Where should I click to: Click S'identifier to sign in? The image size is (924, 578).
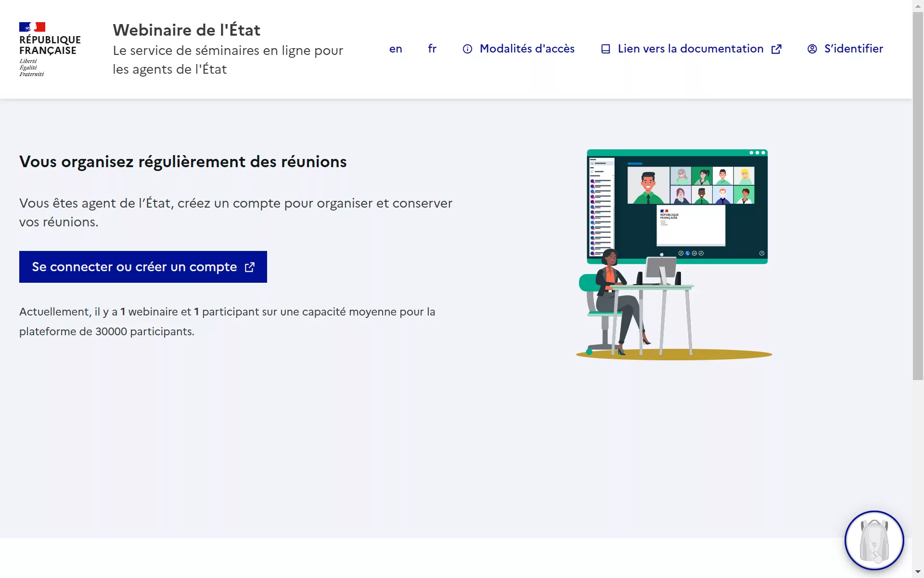(x=853, y=49)
